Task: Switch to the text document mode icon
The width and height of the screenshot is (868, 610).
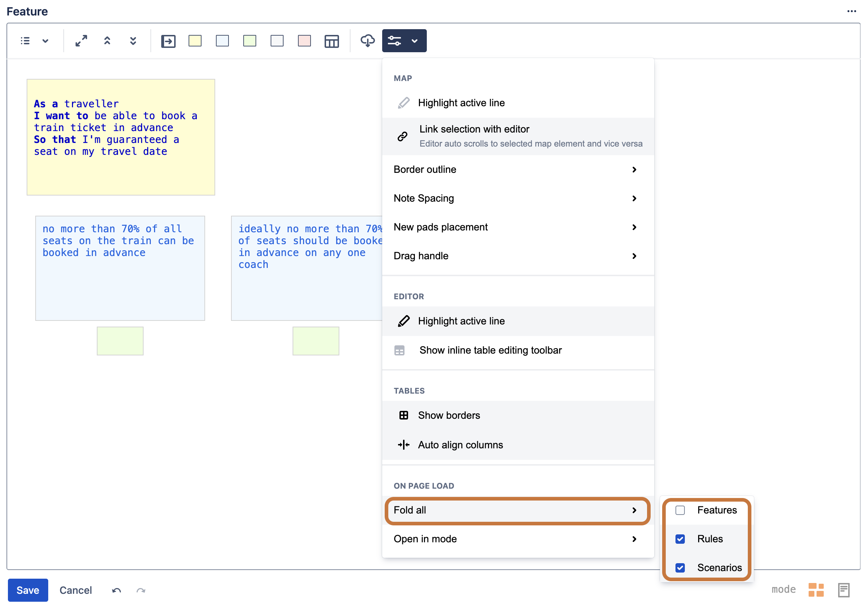Action: [x=844, y=590]
